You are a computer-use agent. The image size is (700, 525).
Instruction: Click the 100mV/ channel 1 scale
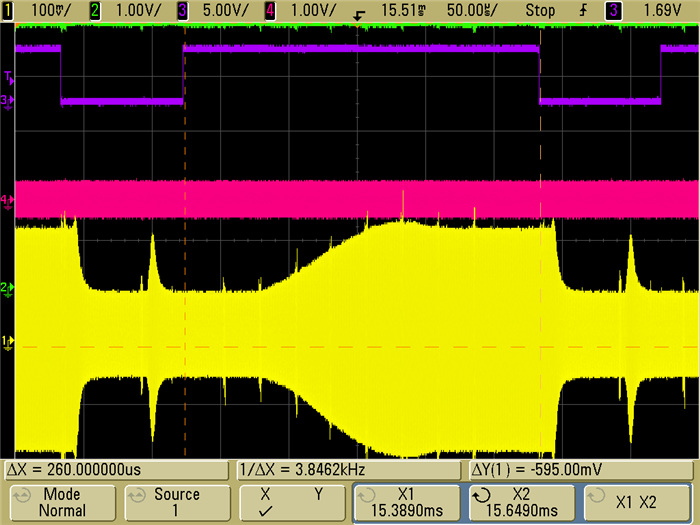(x=50, y=10)
